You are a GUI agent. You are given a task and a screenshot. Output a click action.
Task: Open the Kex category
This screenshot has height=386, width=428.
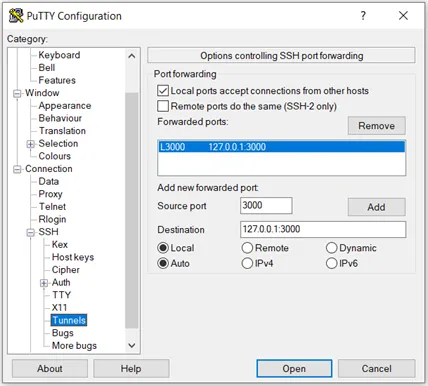pos(60,245)
